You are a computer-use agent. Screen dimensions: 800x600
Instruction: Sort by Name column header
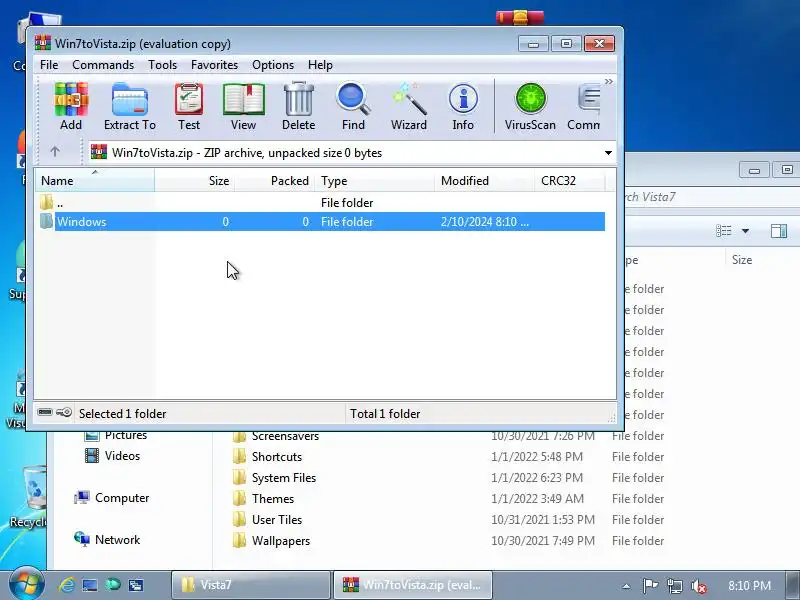click(x=95, y=181)
